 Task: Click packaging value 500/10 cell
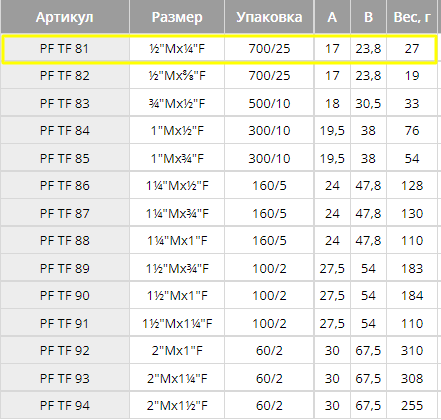[269, 103]
